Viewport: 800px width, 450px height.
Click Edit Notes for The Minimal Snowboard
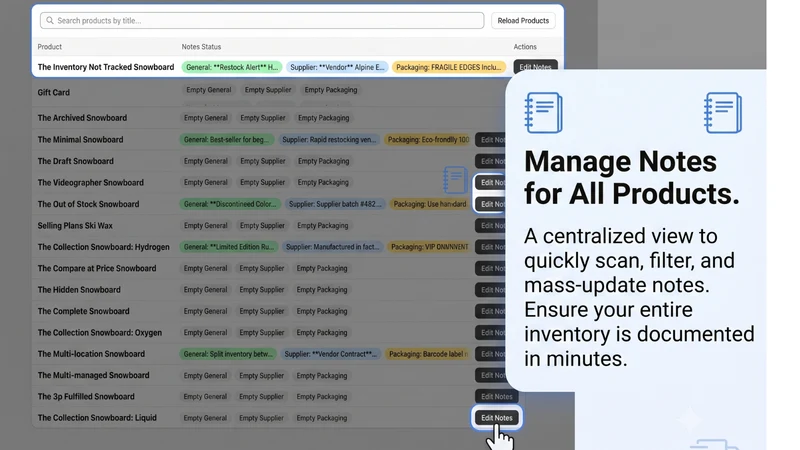(x=490, y=139)
